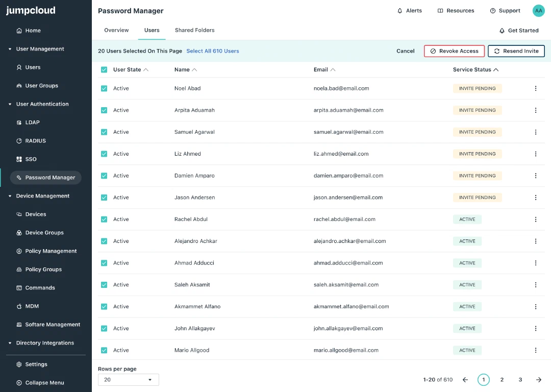
Task: Sort by Service Status column
Action: (475, 69)
